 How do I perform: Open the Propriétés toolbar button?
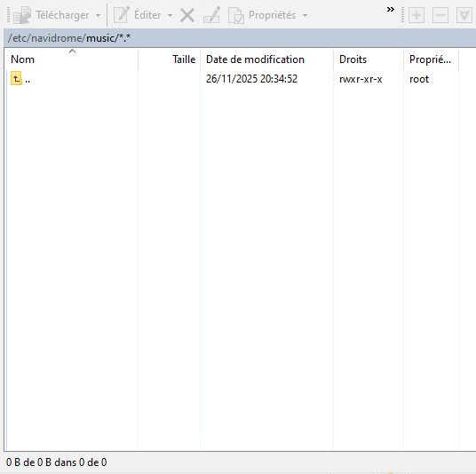262,15
